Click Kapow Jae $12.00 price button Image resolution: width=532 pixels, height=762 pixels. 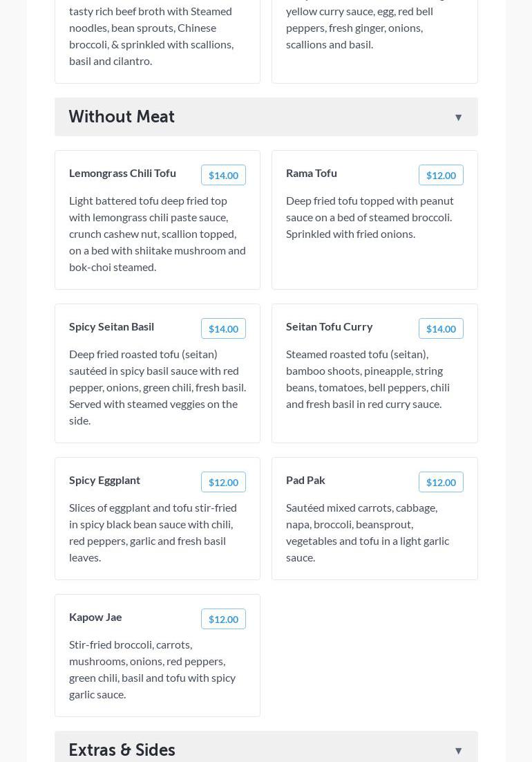(223, 620)
